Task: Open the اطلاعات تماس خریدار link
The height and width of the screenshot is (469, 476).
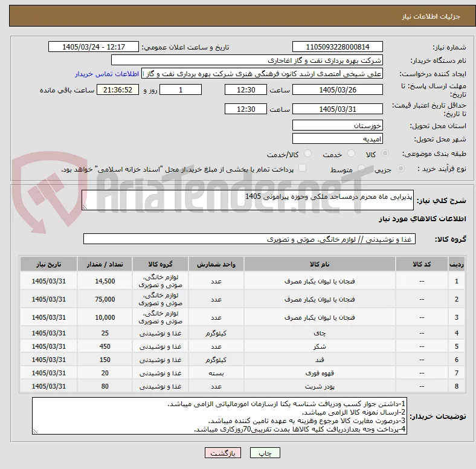Action: [x=107, y=74]
